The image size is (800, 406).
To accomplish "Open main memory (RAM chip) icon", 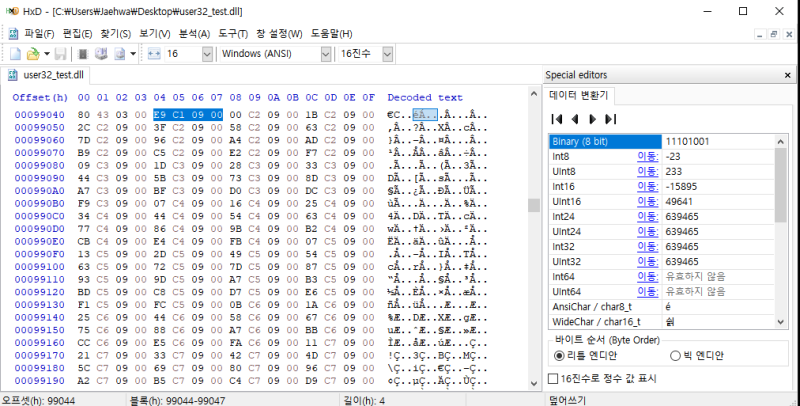I will pos(83,54).
